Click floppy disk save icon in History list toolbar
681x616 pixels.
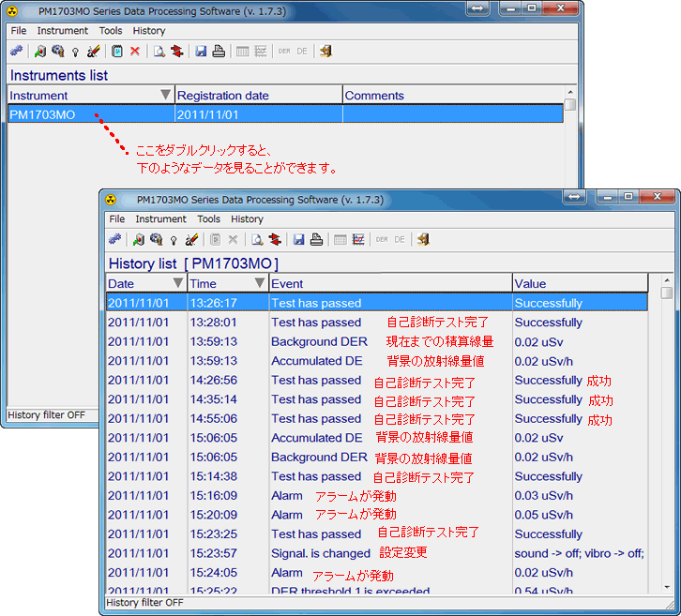[x=299, y=239]
